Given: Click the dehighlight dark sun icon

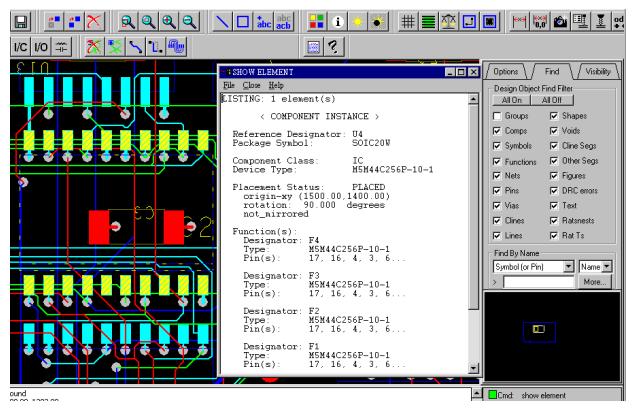Looking at the screenshot, I should [378, 22].
